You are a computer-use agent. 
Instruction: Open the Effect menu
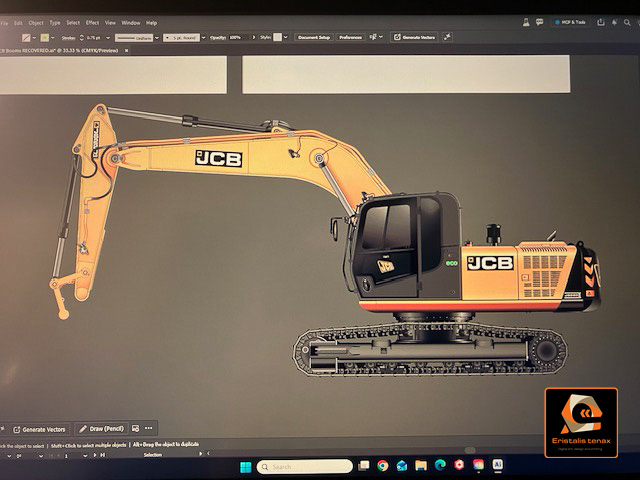click(92, 23)
